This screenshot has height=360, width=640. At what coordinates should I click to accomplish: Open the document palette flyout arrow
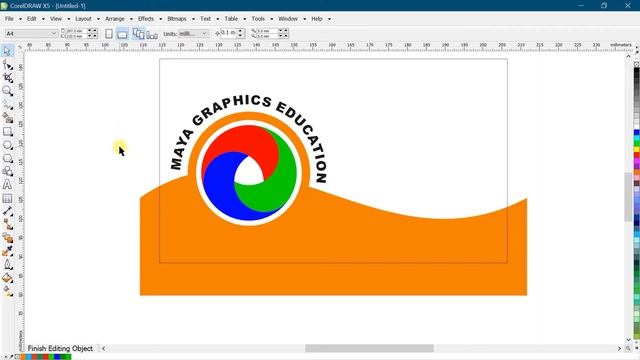click(x=6, y=357)
